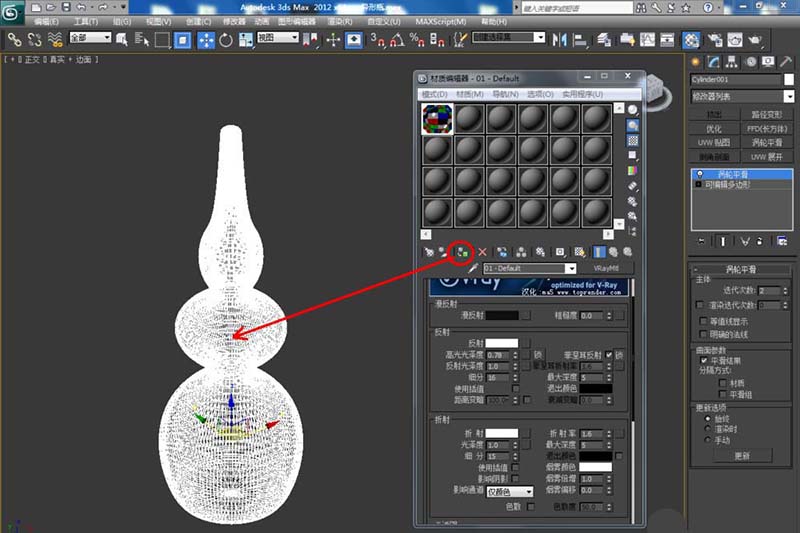Select the Rotate tool in main toolbar
The width and height of the screenshot is (800, 533).
[x=226, y=40]
